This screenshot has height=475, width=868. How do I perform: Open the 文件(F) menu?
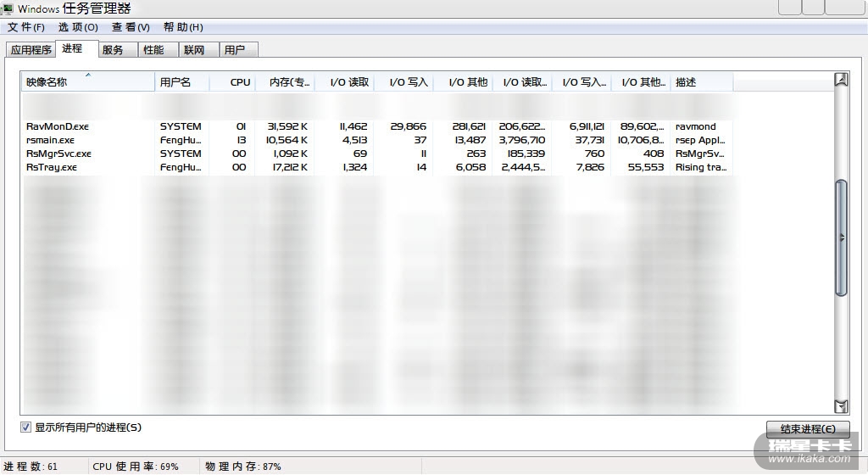click(x=26, y=27)
